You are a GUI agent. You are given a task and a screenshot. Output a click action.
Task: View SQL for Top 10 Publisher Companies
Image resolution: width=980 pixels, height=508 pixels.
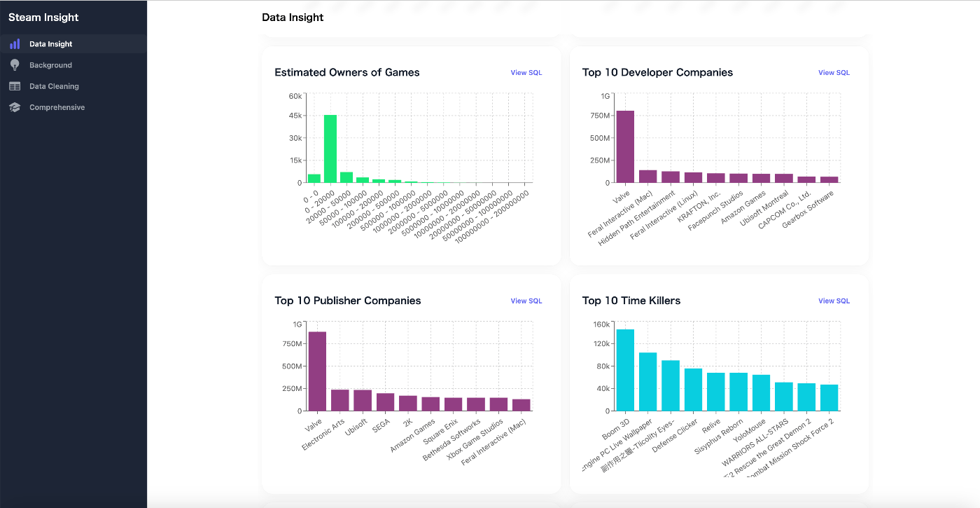pos(526,301)
